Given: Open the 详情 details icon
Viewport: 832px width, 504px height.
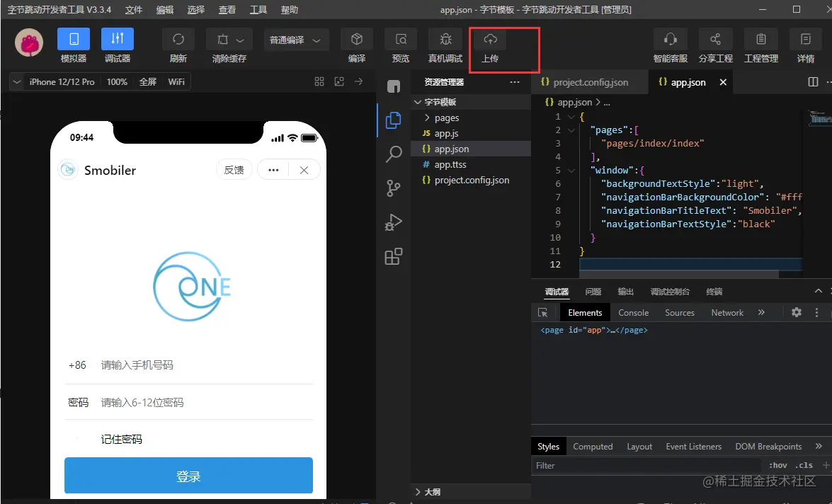Looking at the screenshot, I should pos(806,39).
